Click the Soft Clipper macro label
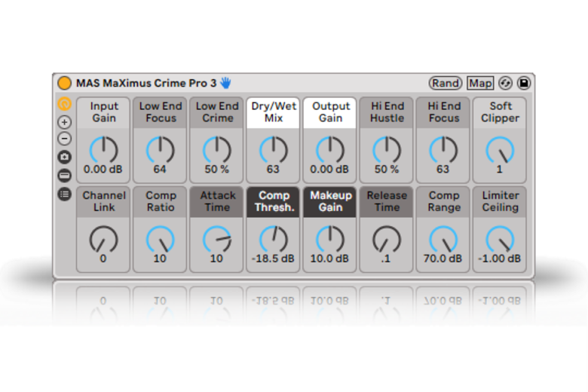588x392 pixels. tap(500, 112)
